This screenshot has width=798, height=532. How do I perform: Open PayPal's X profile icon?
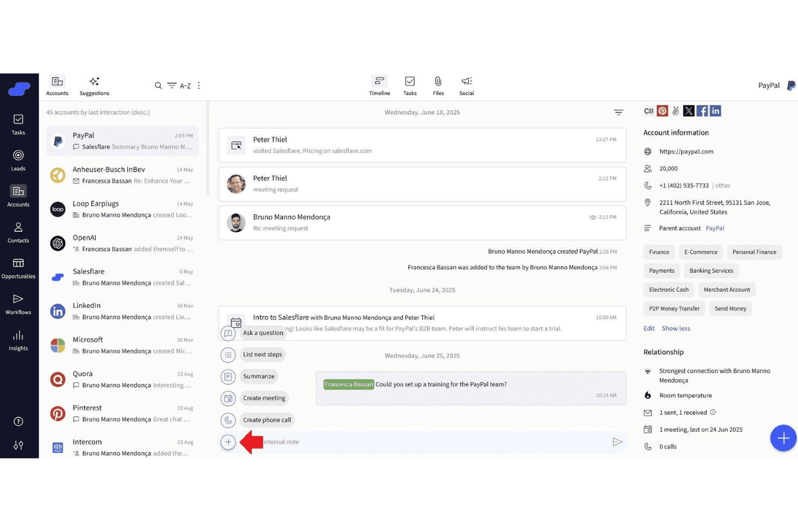click(689, 111)
